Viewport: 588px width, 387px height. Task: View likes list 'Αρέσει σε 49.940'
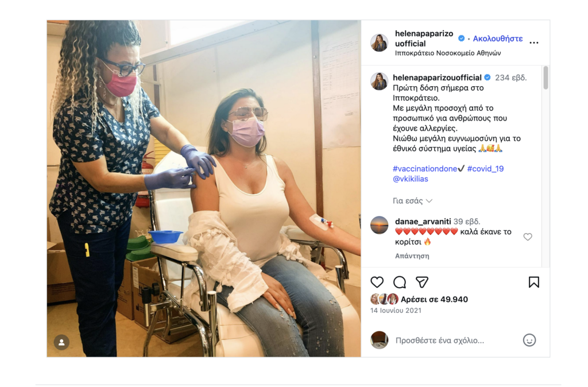(434, 299)
